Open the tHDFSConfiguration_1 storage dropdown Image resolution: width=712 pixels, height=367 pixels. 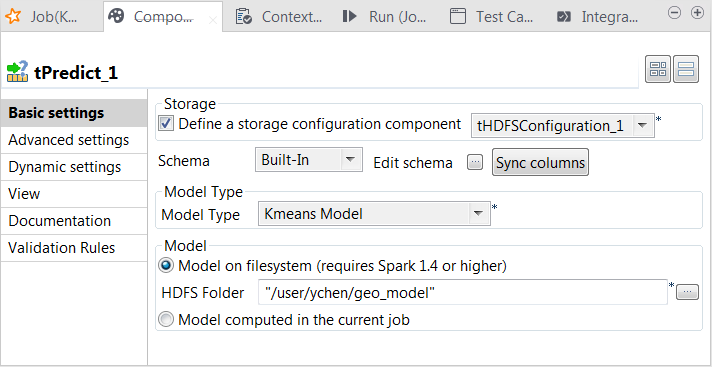563,125
